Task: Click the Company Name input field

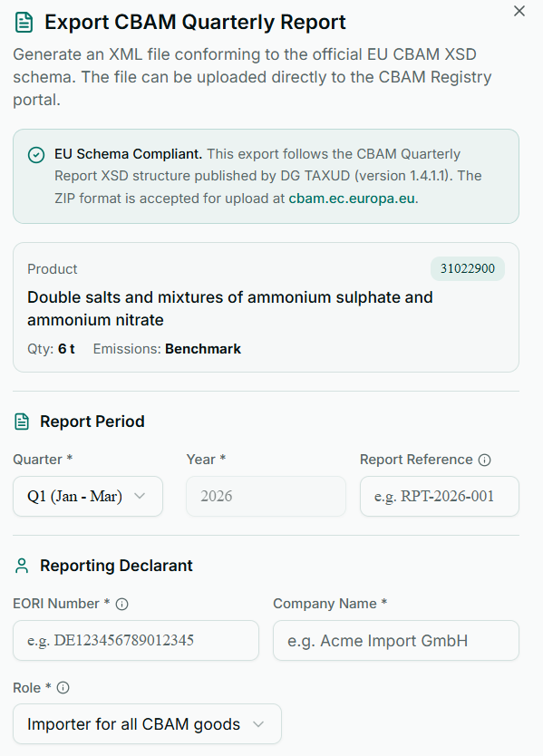Action: pyautogui.click(x=395, y=640)
